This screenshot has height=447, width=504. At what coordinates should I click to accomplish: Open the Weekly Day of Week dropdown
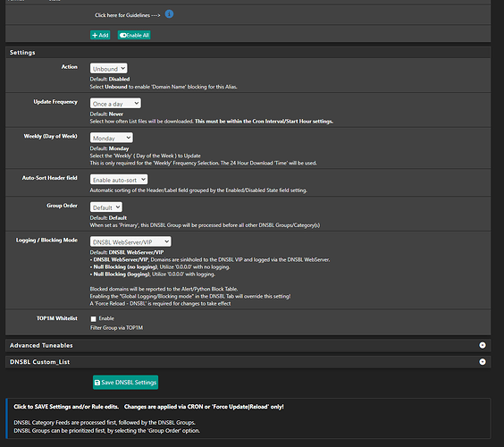click(112, 138)
